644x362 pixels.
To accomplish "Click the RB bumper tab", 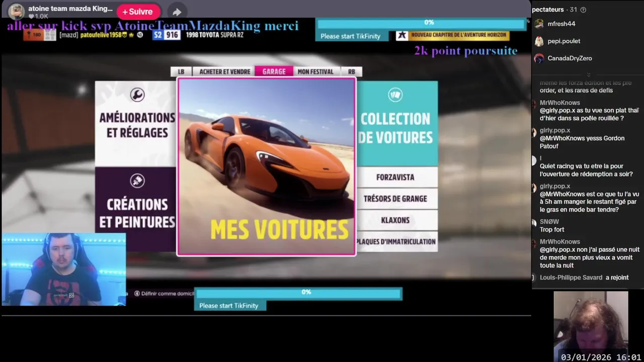I will (352, 71).
